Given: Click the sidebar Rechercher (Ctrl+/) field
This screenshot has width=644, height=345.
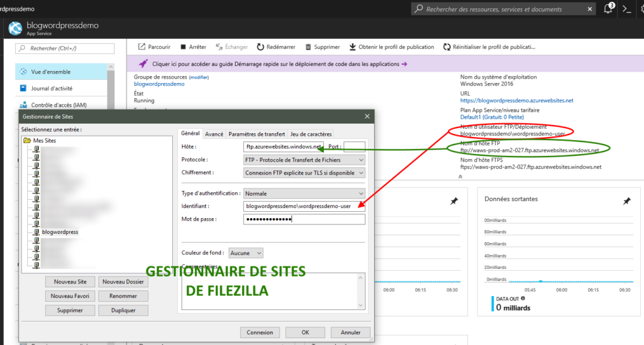Looking at the screenshot, I should coord(65,48).
